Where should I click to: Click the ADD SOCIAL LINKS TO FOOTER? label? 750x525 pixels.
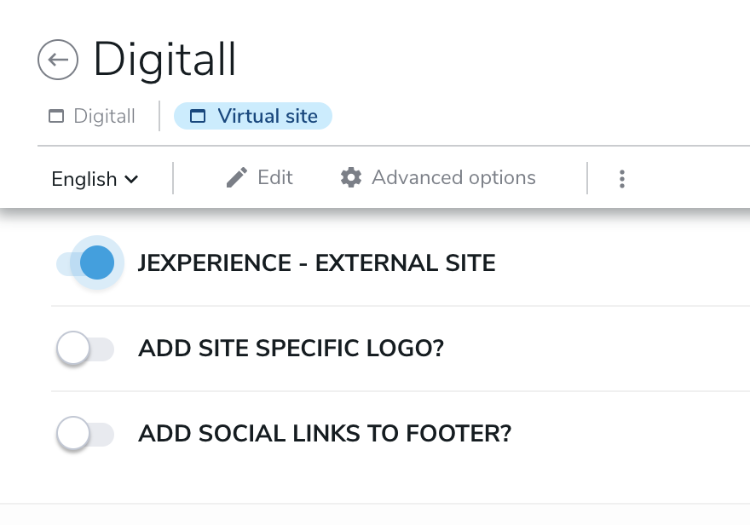[325, 434]
